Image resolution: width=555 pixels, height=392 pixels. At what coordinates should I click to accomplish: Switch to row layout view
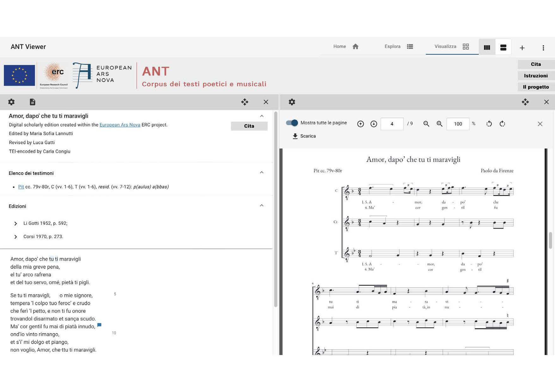pyautogui.click(x=503, y=47)
